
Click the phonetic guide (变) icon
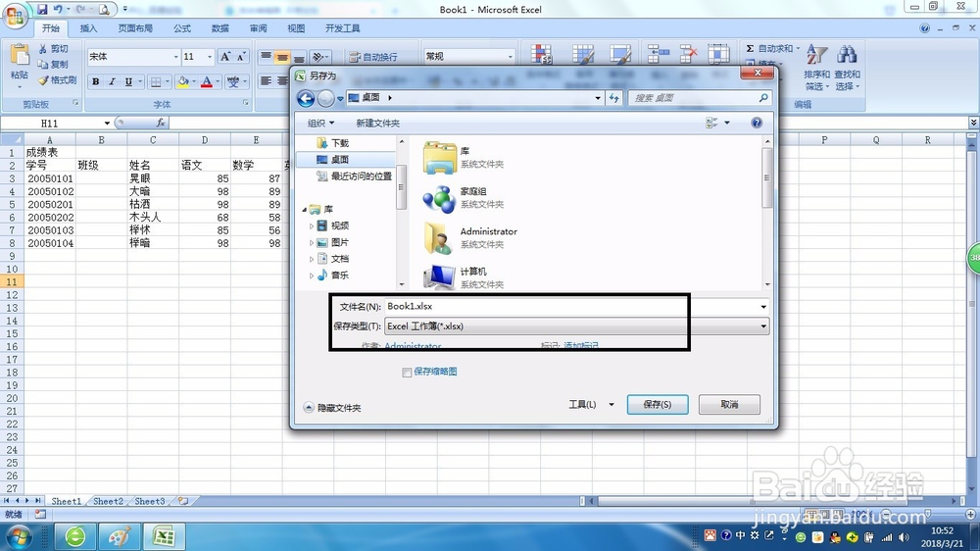pos(233,81)
